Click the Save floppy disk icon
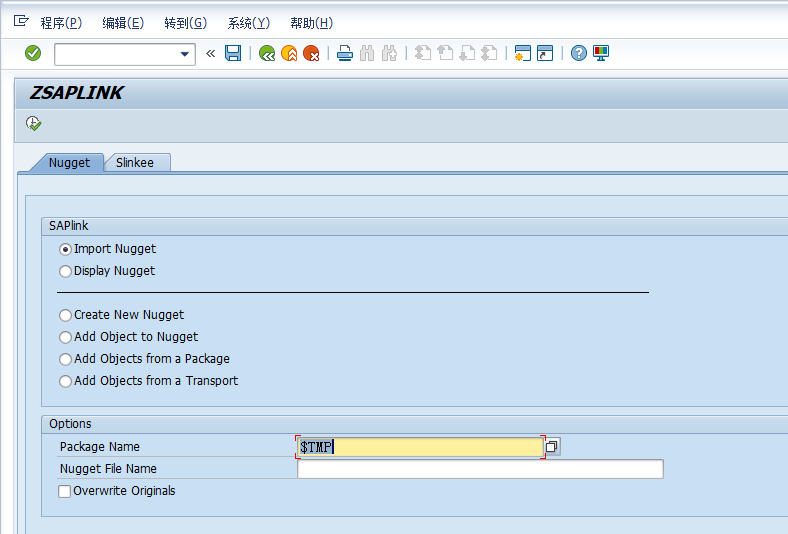The height and width of the screenshot is (534, 788). pos(233,53)
